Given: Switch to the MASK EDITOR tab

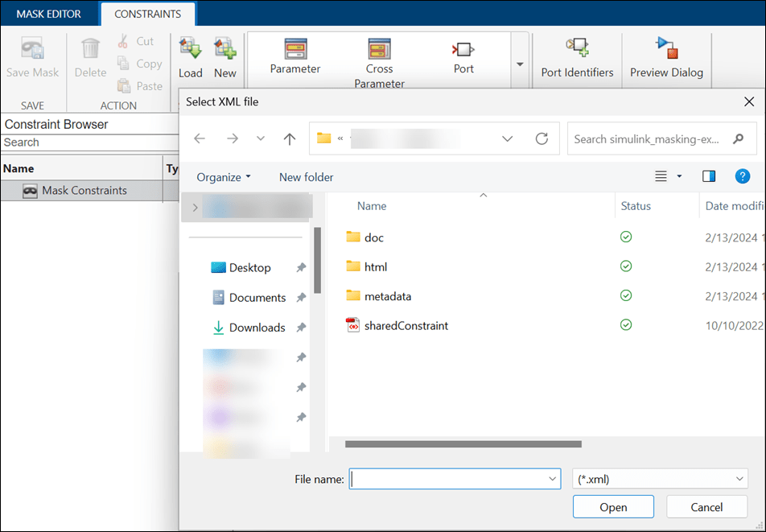Looking at the screenshot, I should pyautogui.click(x=49, y=14).
